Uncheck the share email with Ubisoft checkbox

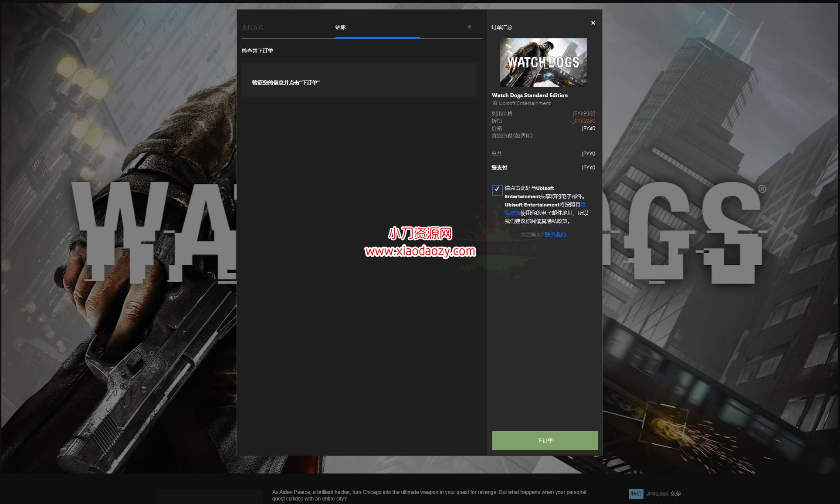point(497,189)
